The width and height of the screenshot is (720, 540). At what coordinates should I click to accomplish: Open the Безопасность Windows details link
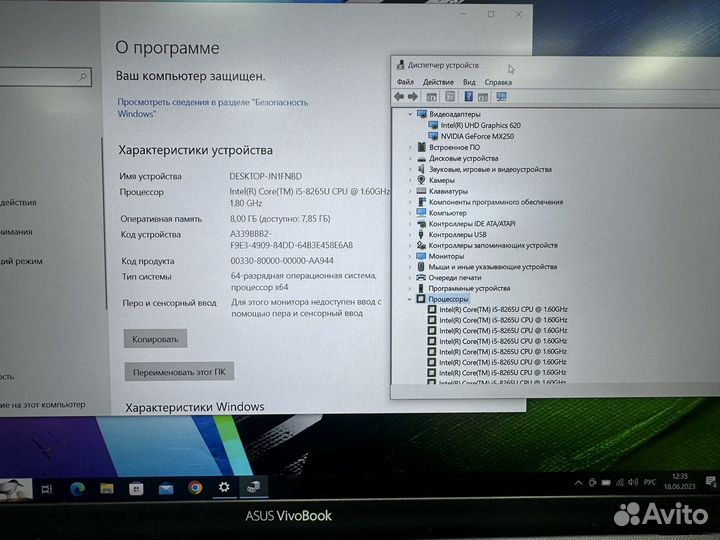pos(213,108)
